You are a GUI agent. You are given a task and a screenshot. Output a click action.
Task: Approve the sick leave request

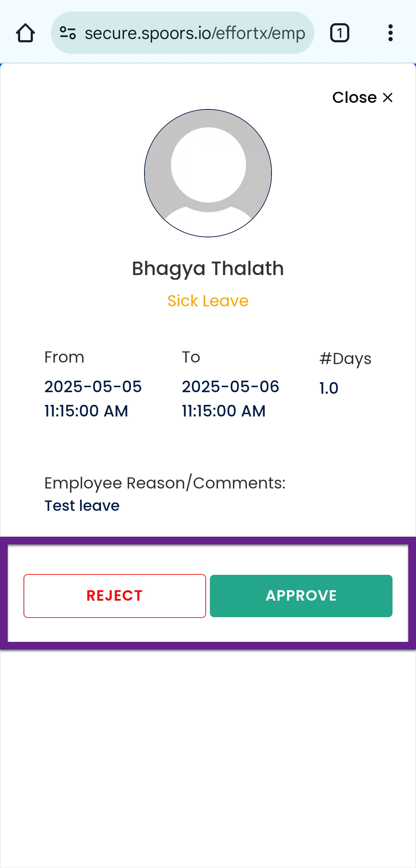click(x=301, y=596)
